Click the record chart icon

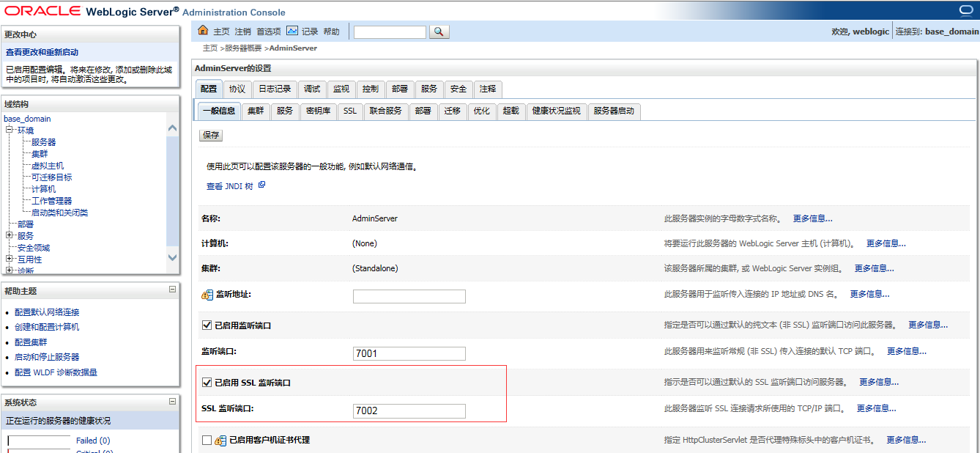(292, 31)
